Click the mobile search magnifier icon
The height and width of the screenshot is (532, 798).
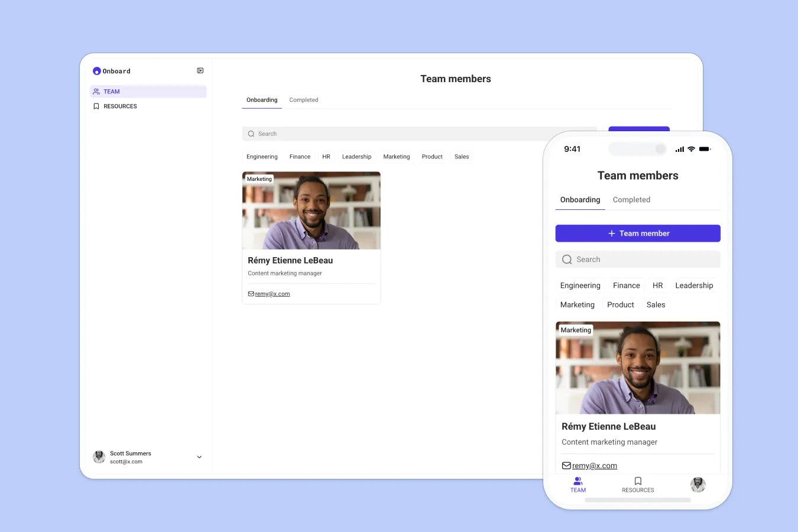coord(567,259)
